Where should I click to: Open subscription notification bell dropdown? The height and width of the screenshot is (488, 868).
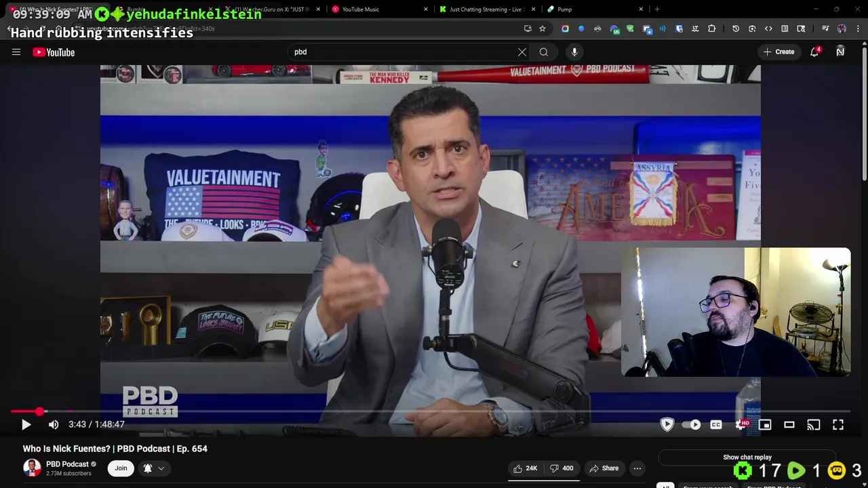154,468
